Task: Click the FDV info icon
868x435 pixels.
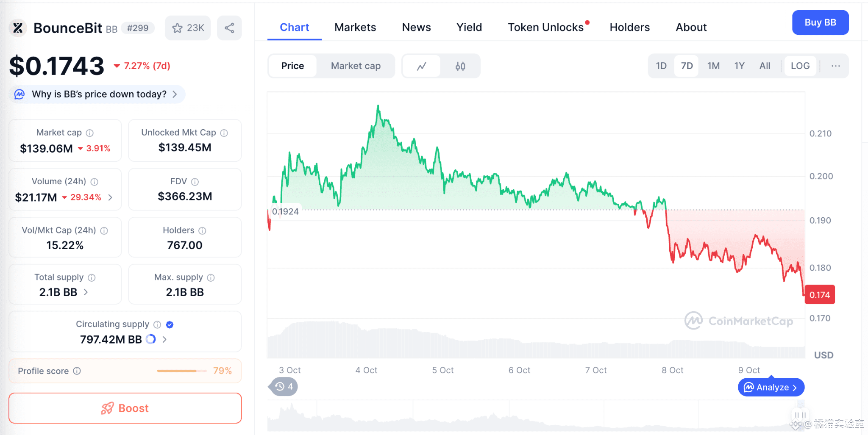Action: tap(195, 182)
